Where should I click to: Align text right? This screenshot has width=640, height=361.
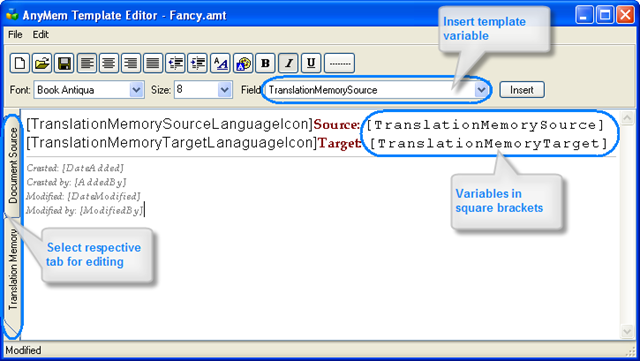[x=131, y=63]
